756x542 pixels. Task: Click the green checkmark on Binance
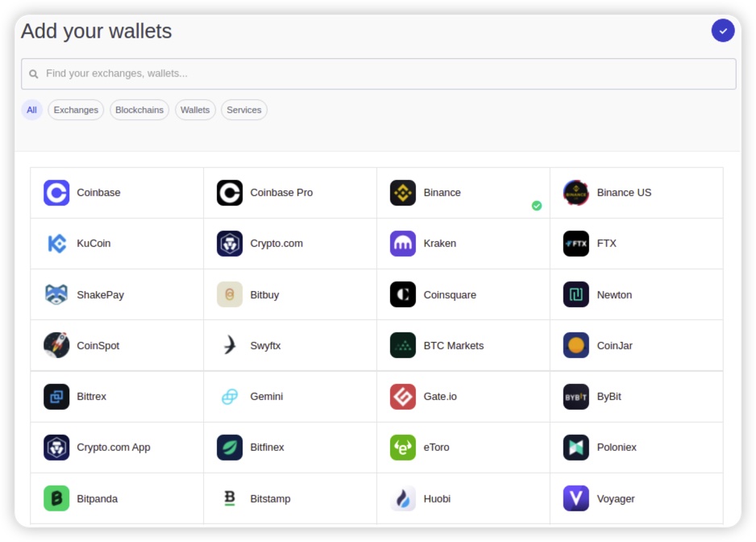pyautogui.click(x=537, y=206)
